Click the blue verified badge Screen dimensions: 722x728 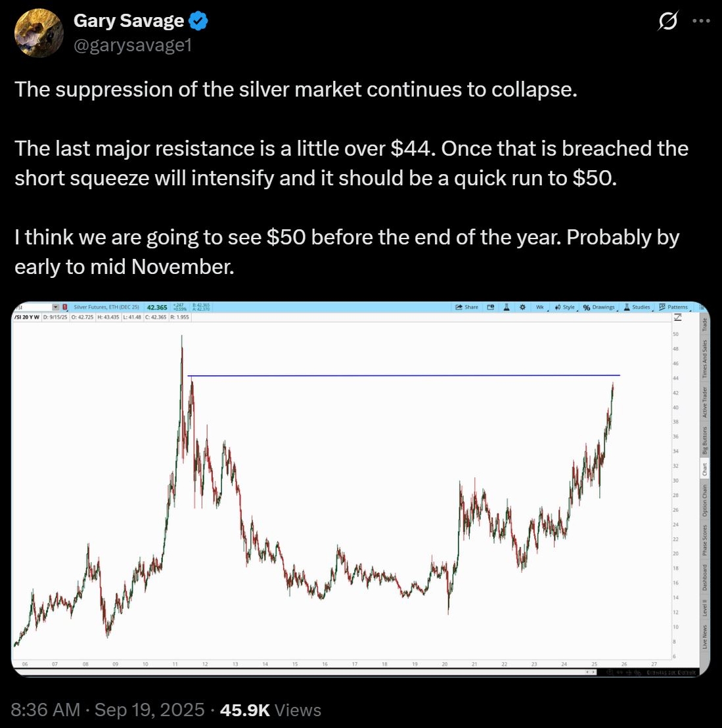tap(198, 22)
